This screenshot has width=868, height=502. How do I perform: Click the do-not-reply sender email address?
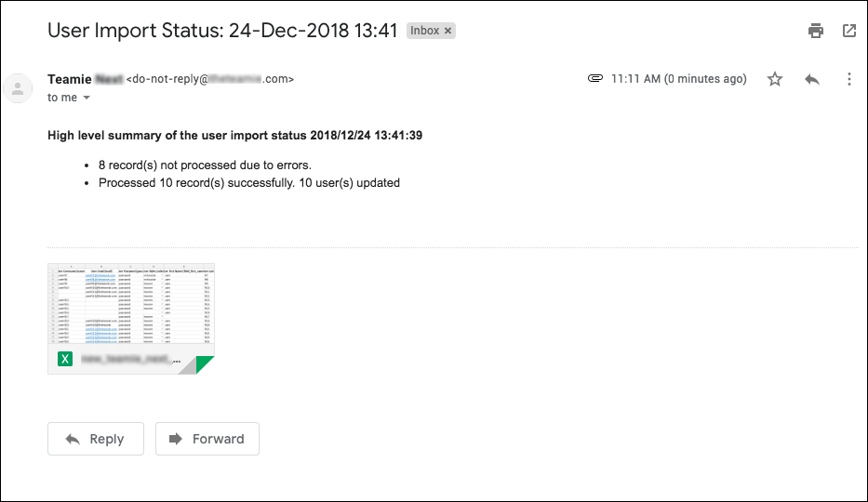click(x=210, y=79)
